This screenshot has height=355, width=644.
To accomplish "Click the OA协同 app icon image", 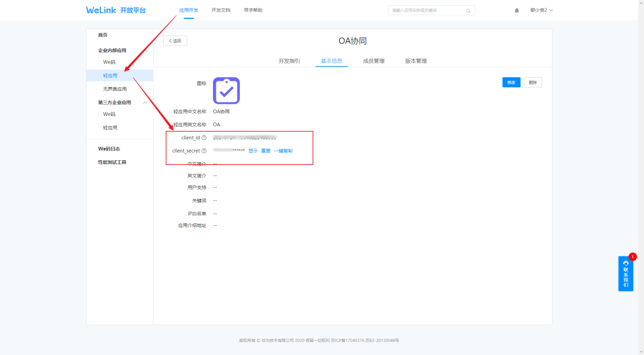I will pos(226,91).
